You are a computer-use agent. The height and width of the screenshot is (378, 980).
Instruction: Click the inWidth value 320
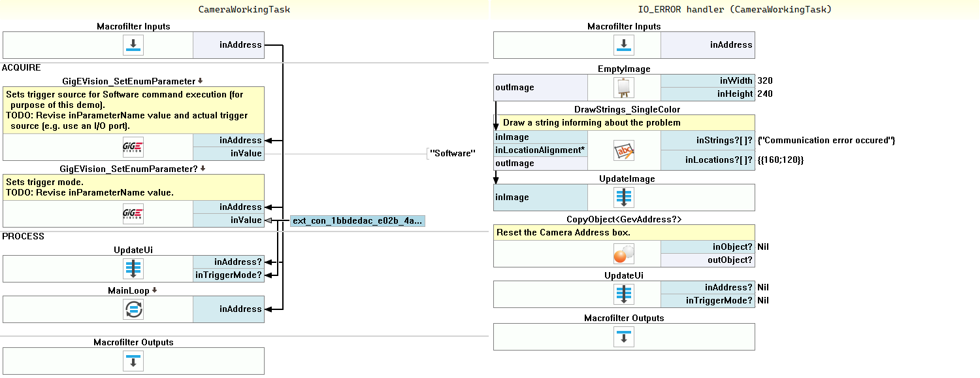[764, 80]
